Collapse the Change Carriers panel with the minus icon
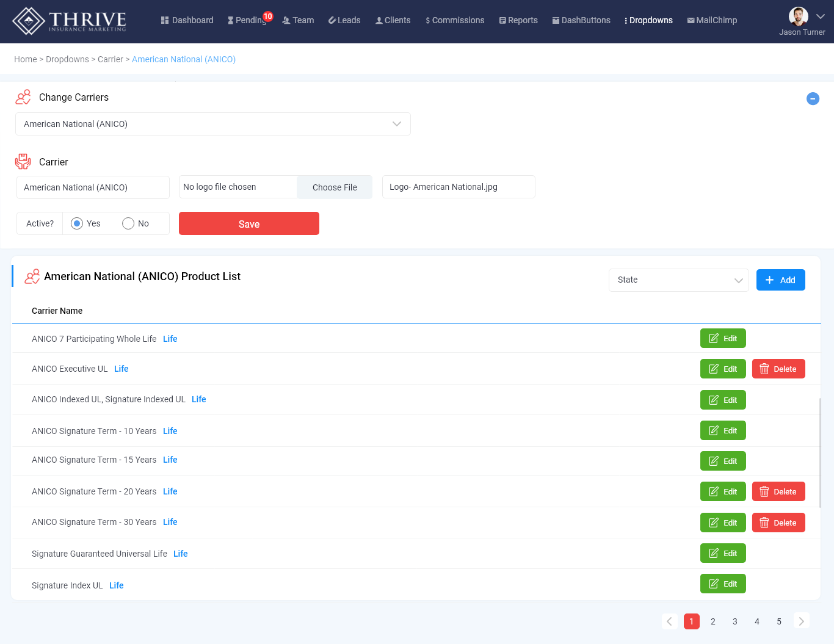Screen dimensions: 834x644 tap(813, 98)
